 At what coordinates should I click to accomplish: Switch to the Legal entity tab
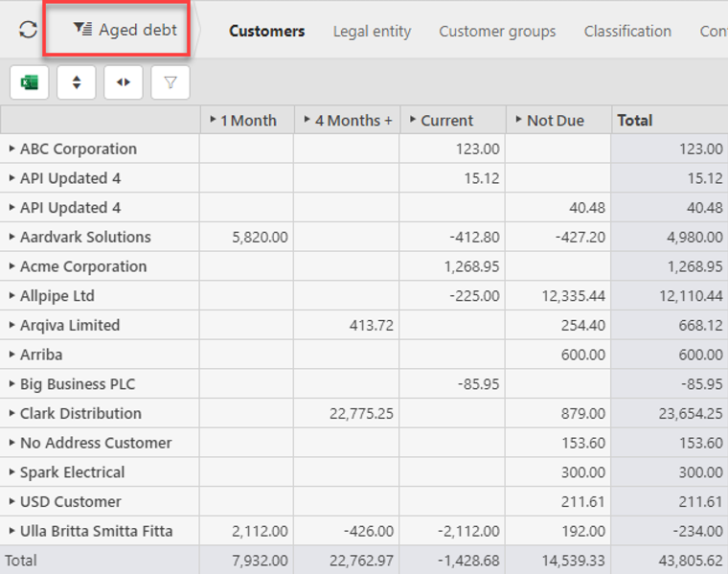coord(372,32)
